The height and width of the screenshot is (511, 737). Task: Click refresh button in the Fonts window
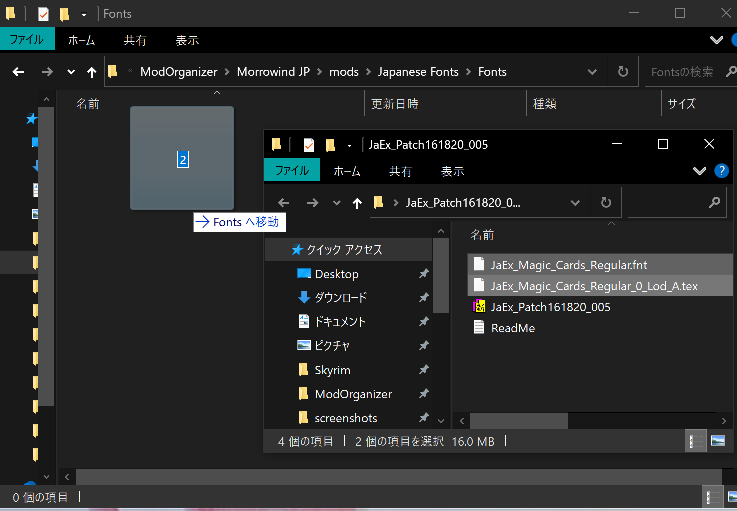(x=623, y=72)
